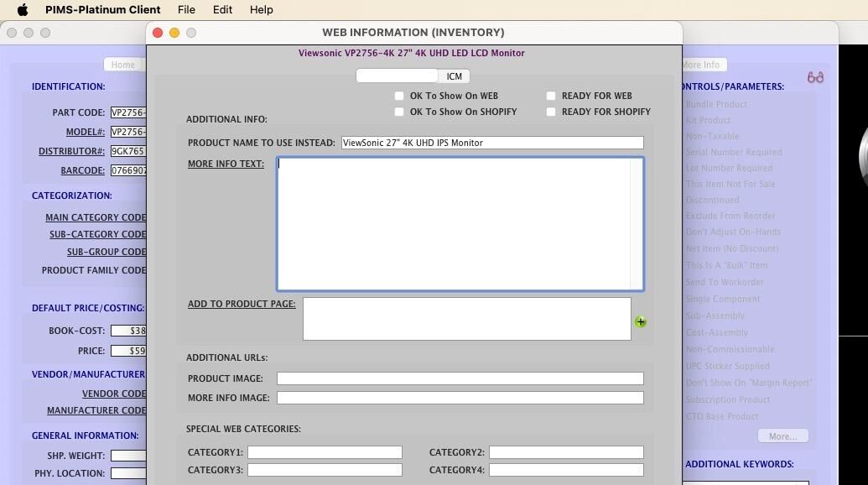868x485 pixels.
Task: Open MORE INFO TEXT link label
Action: pos(226,164)
